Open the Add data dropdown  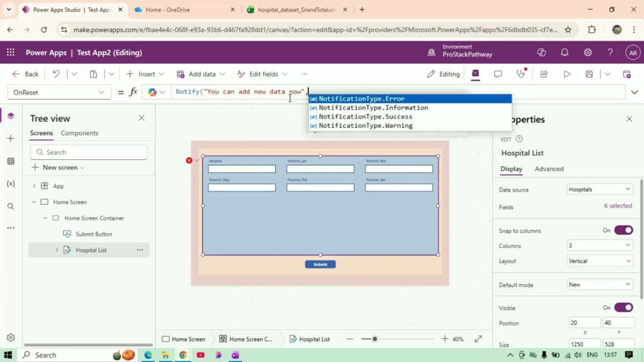(201, 74)
